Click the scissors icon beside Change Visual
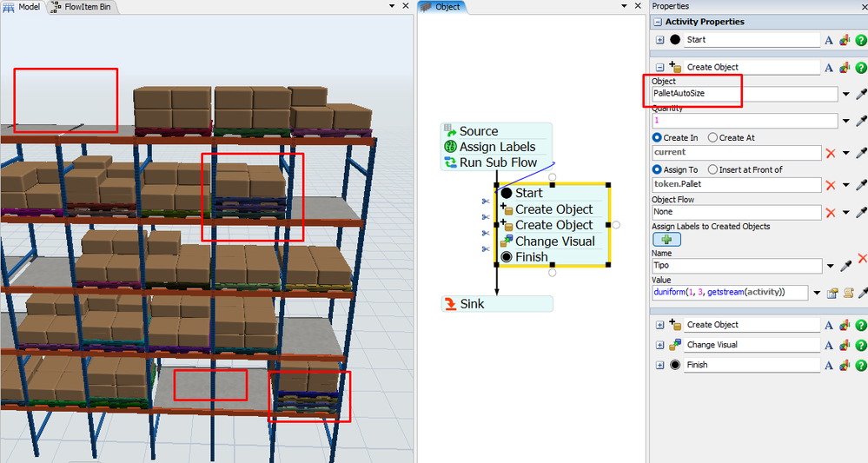 pyautogui.click(x=486, y=249)
